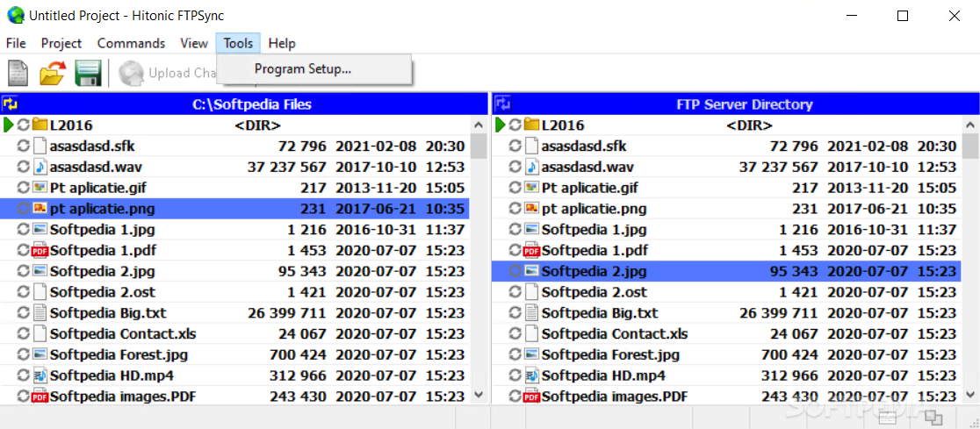Click the L2016 folder icon in right pane
980x429 pixels.
click(x=532, y=125)
